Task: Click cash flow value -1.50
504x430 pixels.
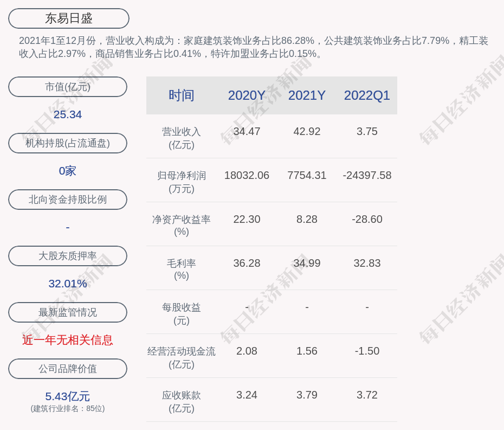Action: (367, 351)
